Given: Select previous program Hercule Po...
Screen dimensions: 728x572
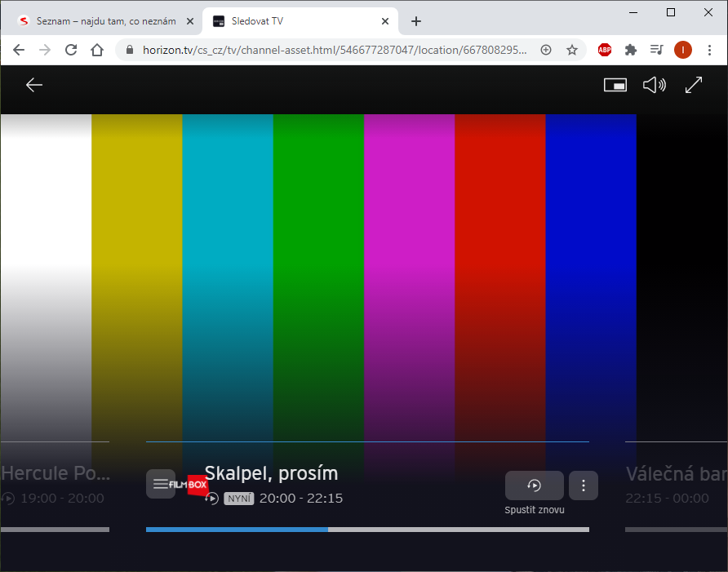Looking at the screenshot, I should click(x=55, y=473).
